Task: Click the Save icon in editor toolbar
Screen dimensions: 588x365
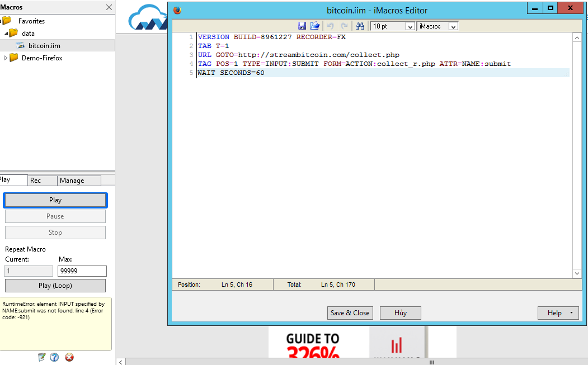Action: 302,26
